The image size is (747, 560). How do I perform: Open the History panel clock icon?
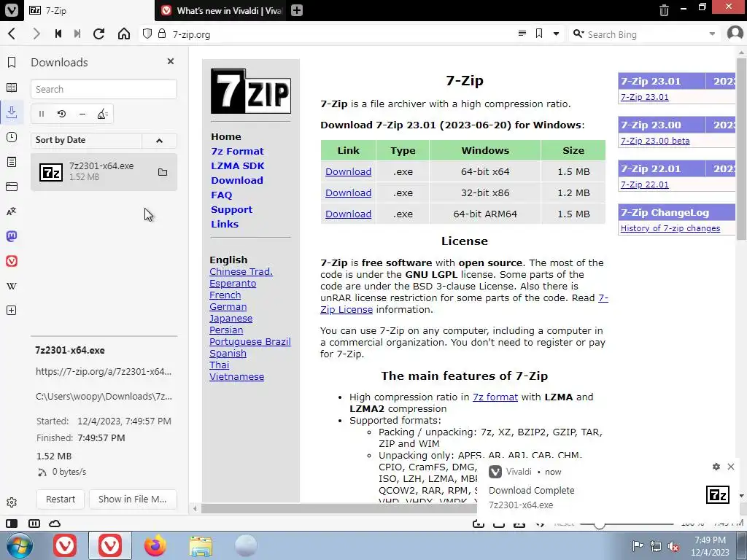tap(12, 137)
